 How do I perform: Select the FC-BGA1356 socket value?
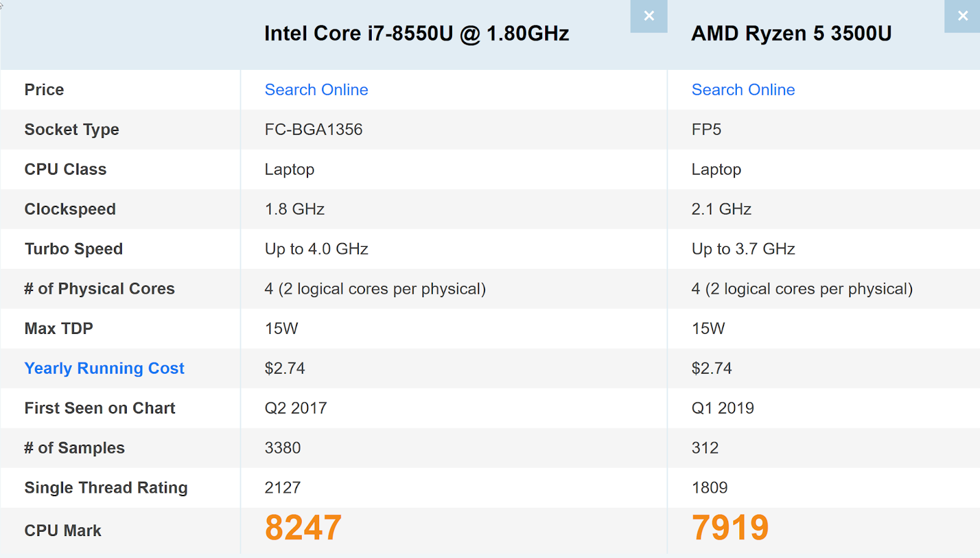314,130
